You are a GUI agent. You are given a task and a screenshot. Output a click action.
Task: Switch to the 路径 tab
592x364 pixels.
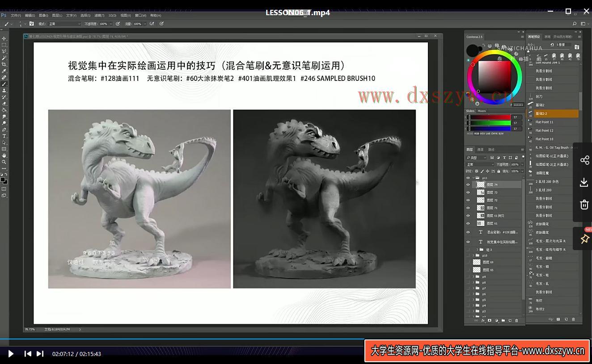point(491,150)
